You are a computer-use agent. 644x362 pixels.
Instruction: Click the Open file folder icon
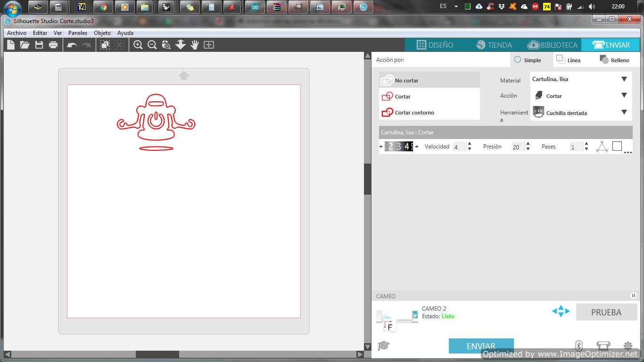25,45
